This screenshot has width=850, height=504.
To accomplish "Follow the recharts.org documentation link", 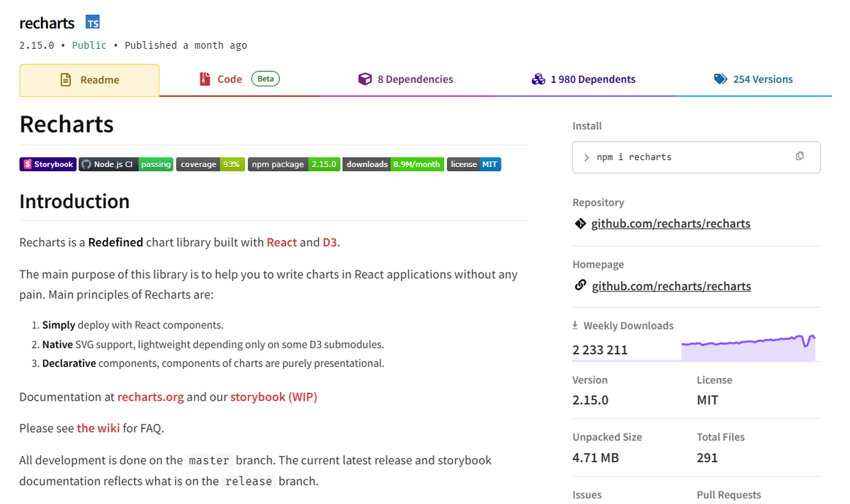I will (151, 397).
